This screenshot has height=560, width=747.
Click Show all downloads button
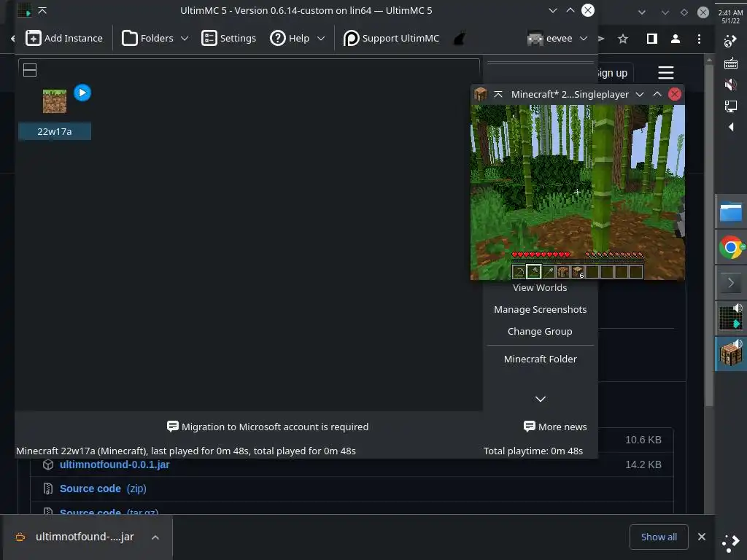click(659, 537)
